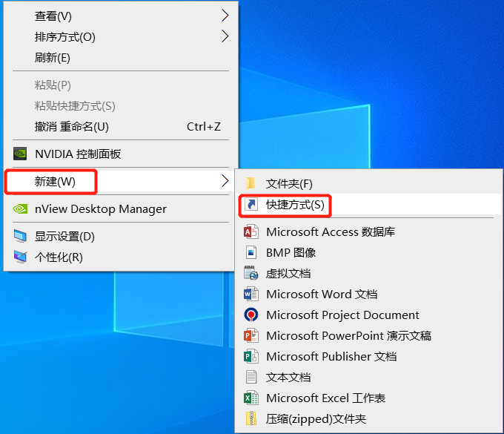Click the 快捷方式 shortcut arrow icon

coord(251,204)
